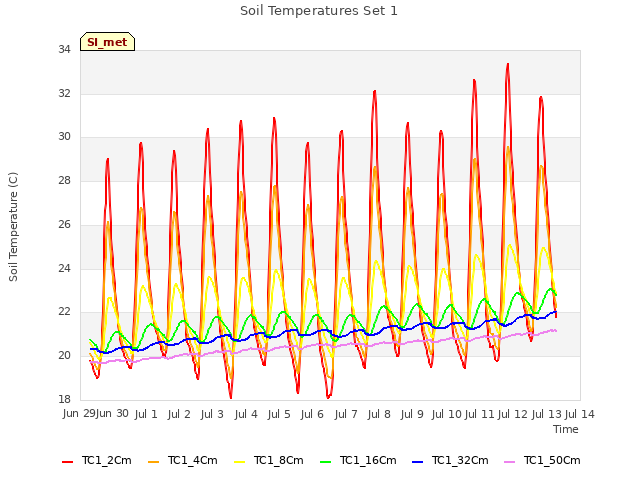Click the red TC1_2Cm peak on Jul 8
This screenshot has width=640, height=480.
[375, 91]
